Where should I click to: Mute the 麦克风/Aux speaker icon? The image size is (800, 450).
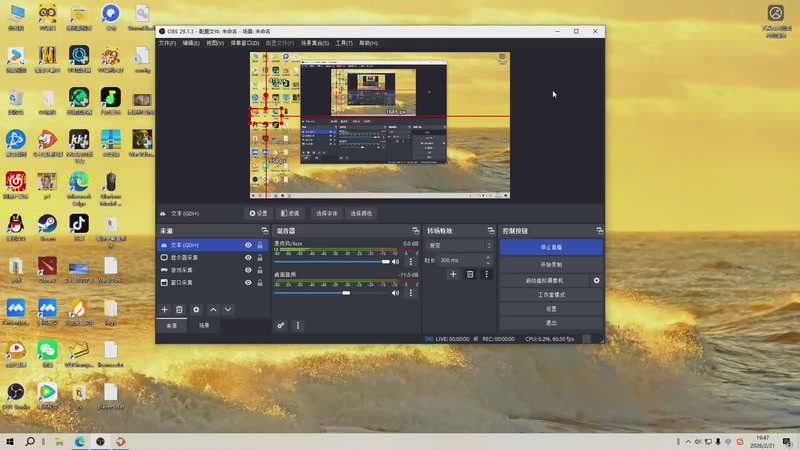[395, 262]
